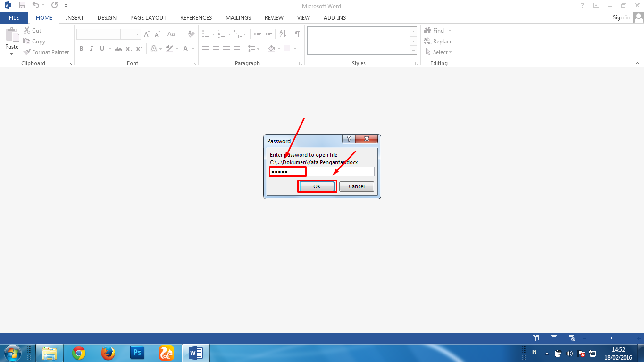The height and width of the screenshot is (362, 644).
Task: Start a bulleted list
Action: (206, 34)
